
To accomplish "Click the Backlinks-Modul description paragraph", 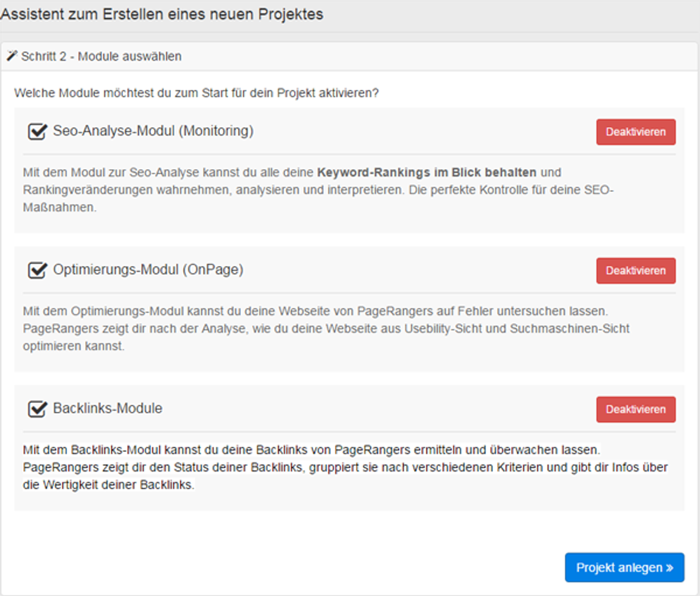I will coord(345,467).
